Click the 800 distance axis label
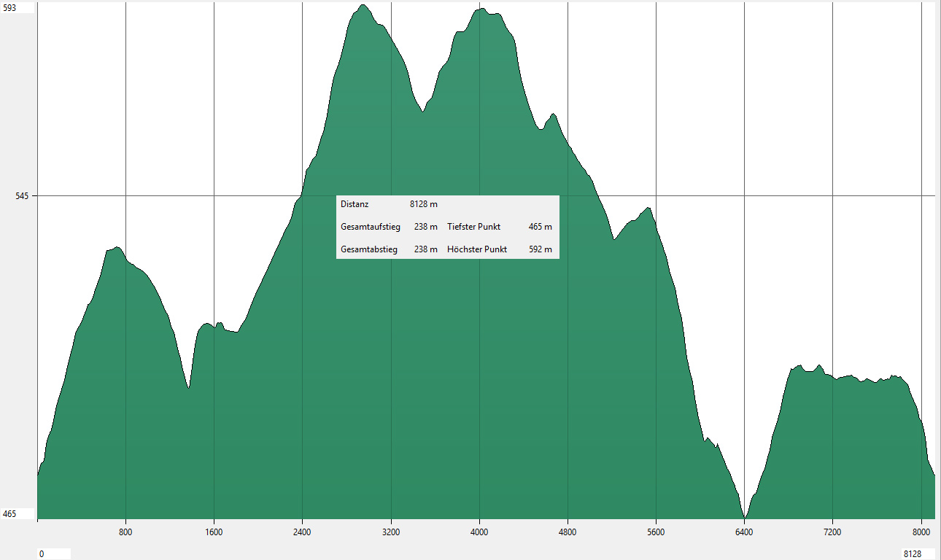Screen dimensions: 941x560 click(126, 532)
